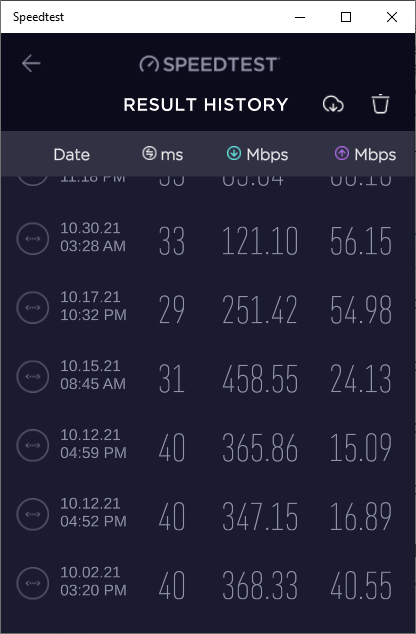This screenshot has height=634, width=416.
Task: Open the 10.12.21 04:52 PM result row
Action: 208,514
